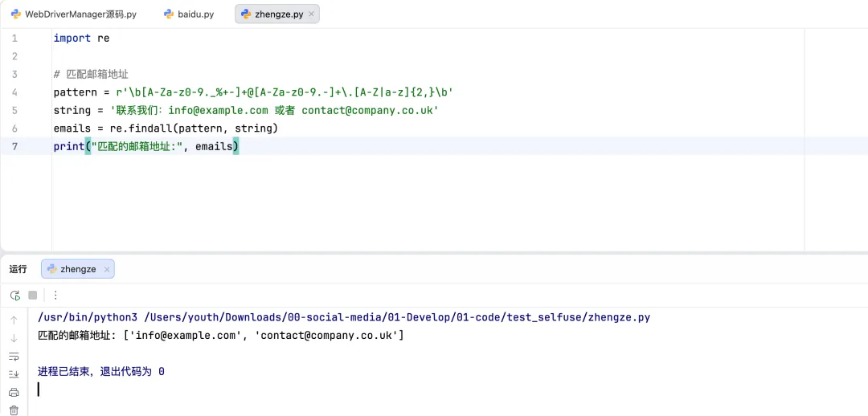This screenshot has height=416, width=868.
Task: Click the Python icon on WebDriverManager源码.py tab
Action: (16, 14)
